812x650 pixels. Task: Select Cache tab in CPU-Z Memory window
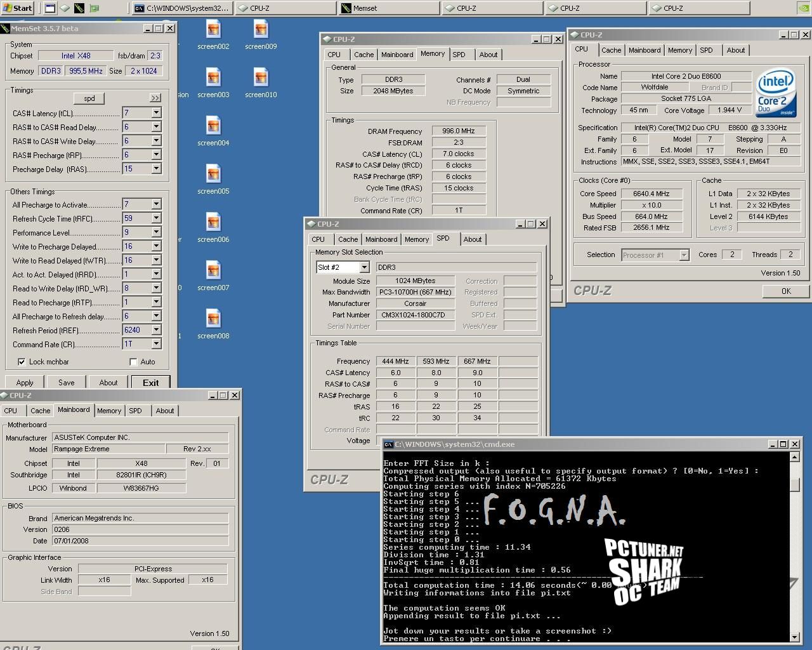[363, 55]
